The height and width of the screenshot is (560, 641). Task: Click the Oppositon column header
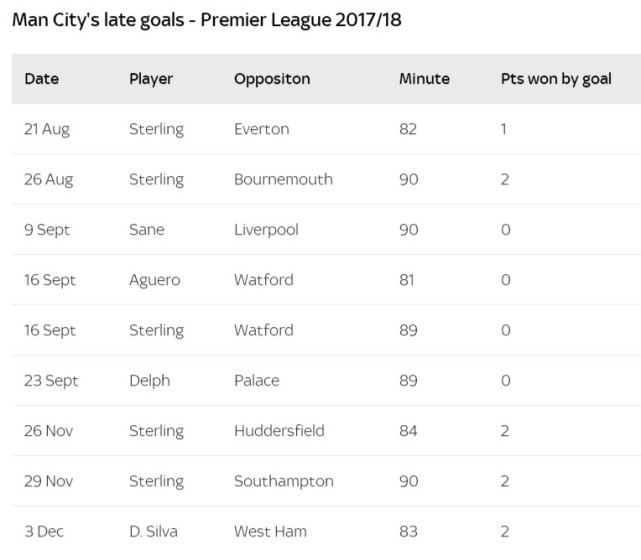pos(272,79)
